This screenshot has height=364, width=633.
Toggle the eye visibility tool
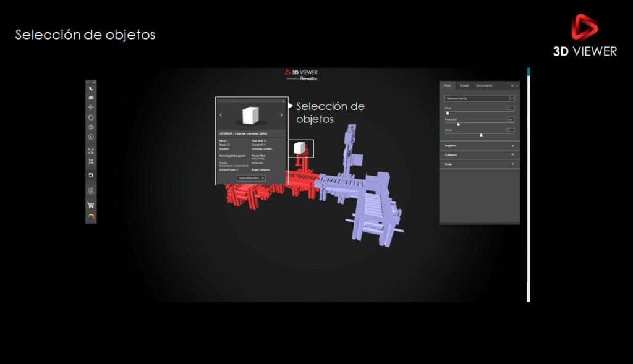91,98
